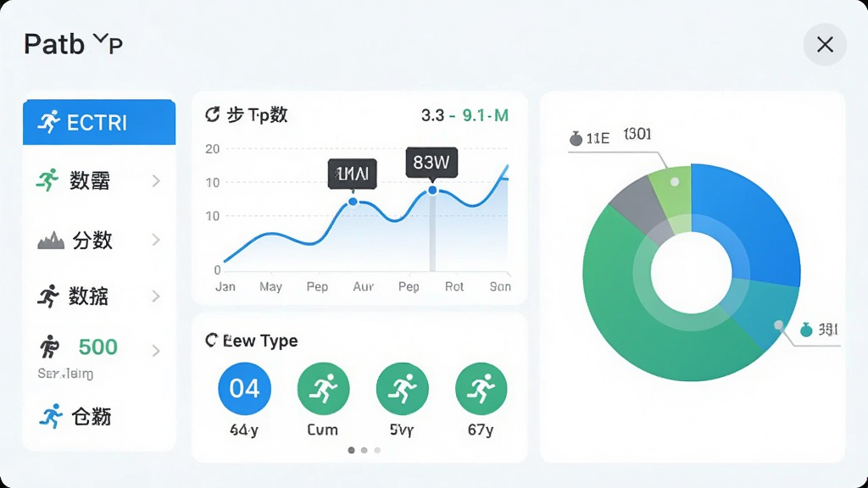Open the 分数 sidebar item
This screenshot has height=488, width=868.
99,240
